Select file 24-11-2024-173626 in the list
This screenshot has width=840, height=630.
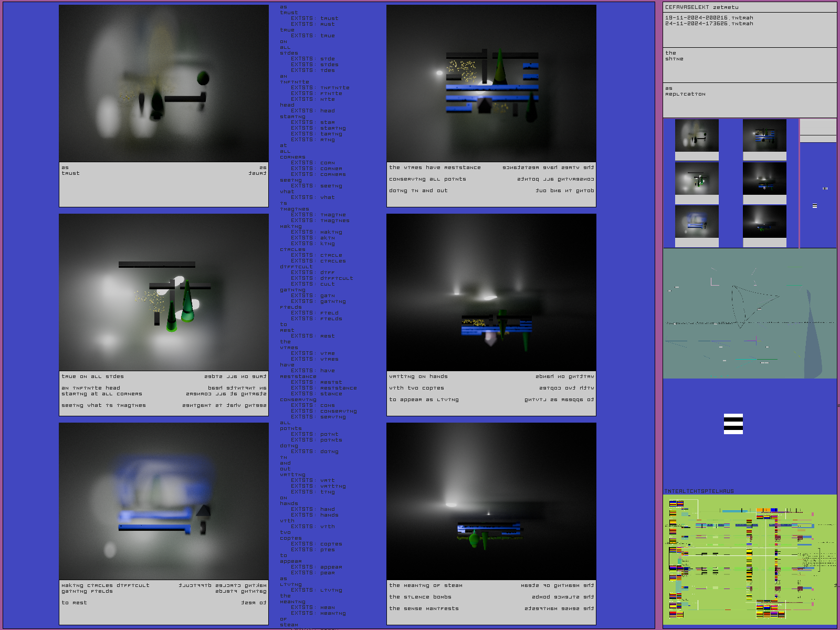pos(709,24)
